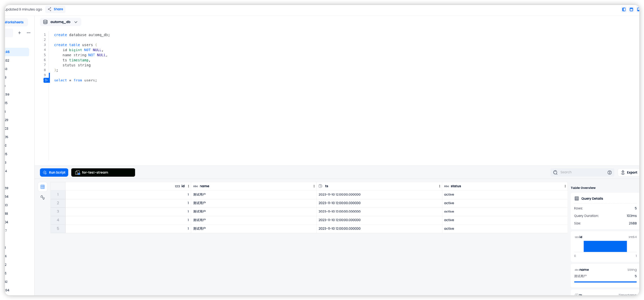
Task: Open the Worksheets tab
Action: coord(14,22)
